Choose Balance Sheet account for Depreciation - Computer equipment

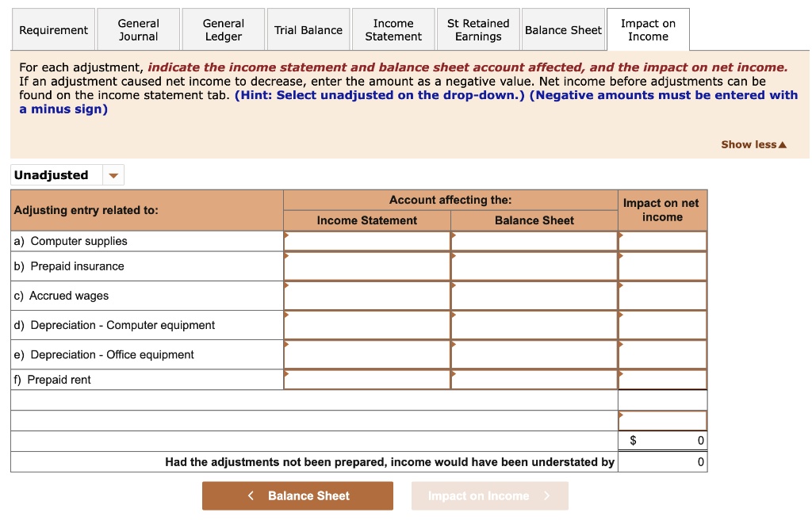[534, 325]
